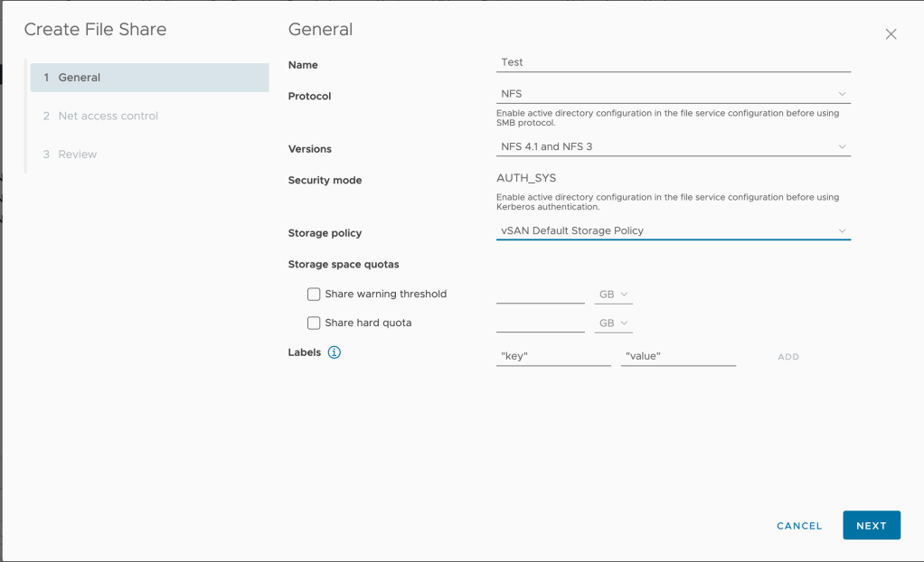The width and height of the screenshot is (924, 562).
Task: Click the share hard quota value field
Action: 540,323
